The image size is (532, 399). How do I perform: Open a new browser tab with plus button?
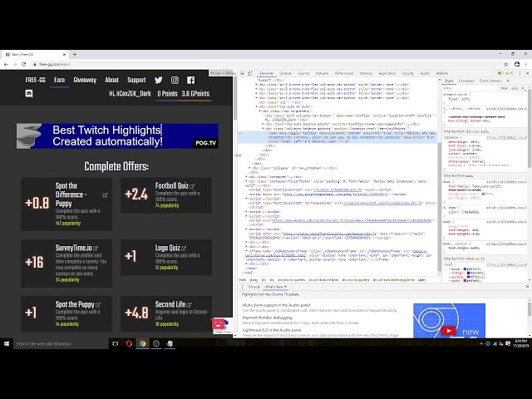75,54
